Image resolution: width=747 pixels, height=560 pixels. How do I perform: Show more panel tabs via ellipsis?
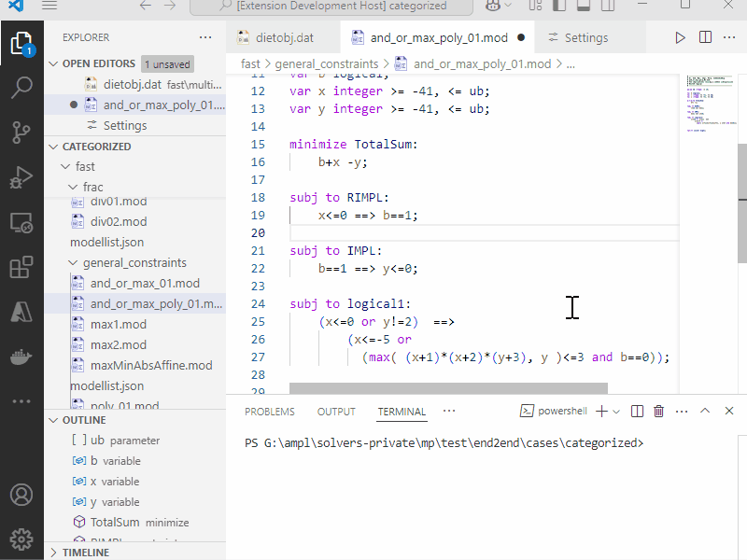449,411
